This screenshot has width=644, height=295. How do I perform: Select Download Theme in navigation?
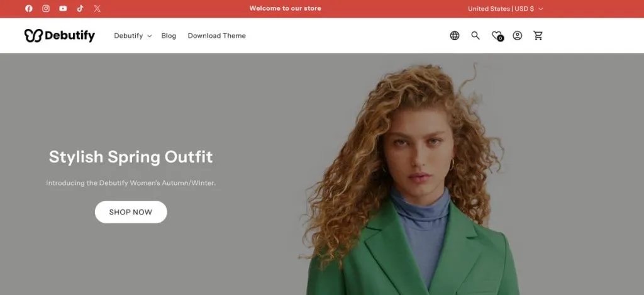(216, 36)
